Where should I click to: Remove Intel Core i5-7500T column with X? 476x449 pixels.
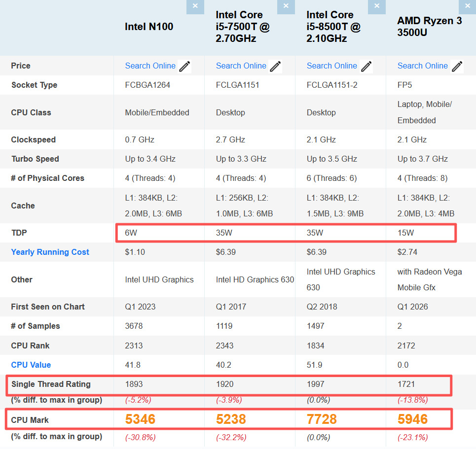click(286, 6)
